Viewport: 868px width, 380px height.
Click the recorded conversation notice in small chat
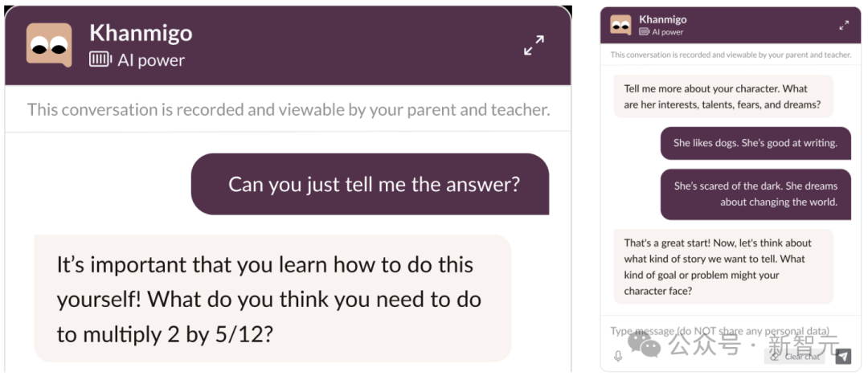tap(731, 55)
